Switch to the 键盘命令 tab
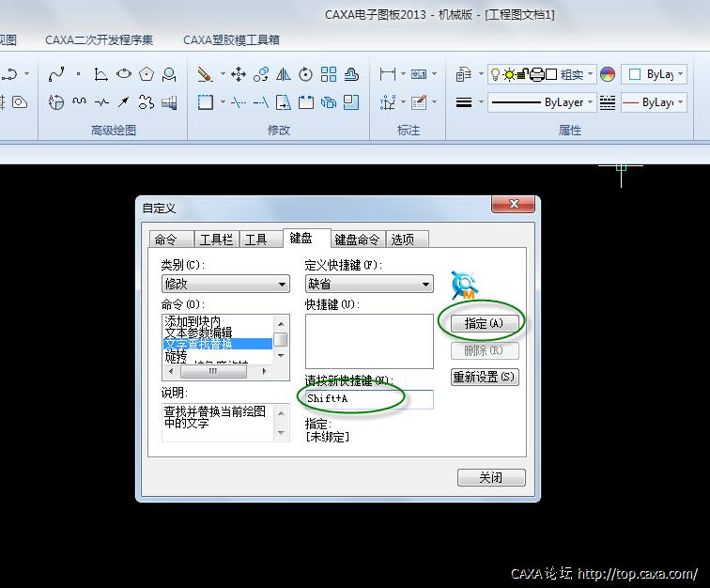The image size is (710, 588). click(357, 240)
